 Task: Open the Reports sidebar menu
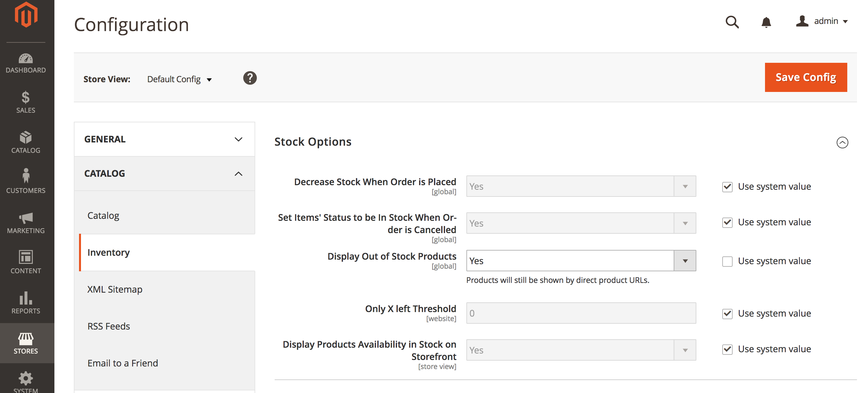point(26,303)
